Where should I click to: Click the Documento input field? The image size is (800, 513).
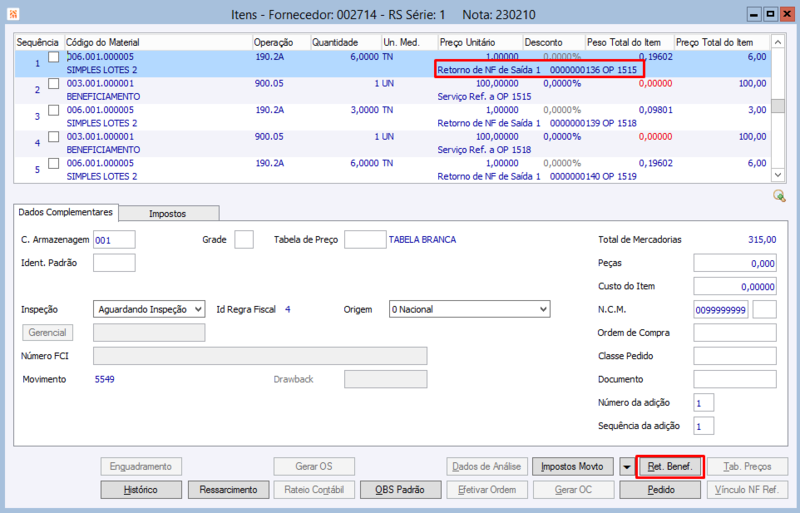tap(735, 379)
